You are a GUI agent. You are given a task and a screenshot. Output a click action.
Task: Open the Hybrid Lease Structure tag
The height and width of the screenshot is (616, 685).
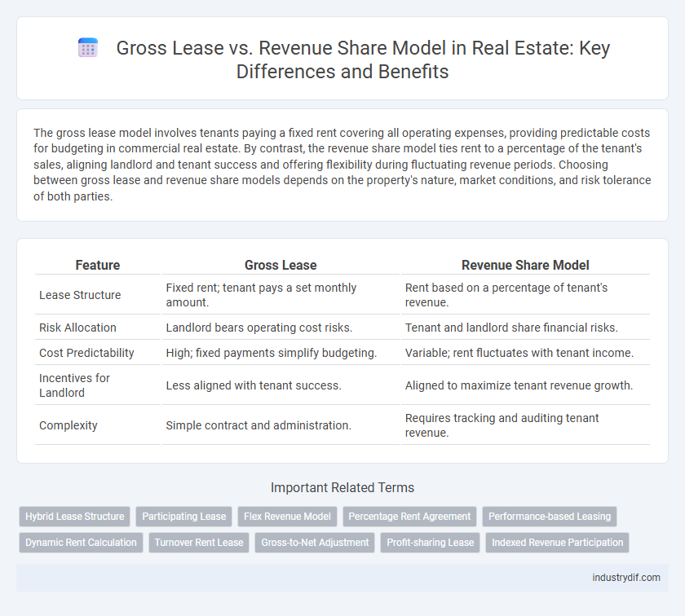click(x=75, y=517)
